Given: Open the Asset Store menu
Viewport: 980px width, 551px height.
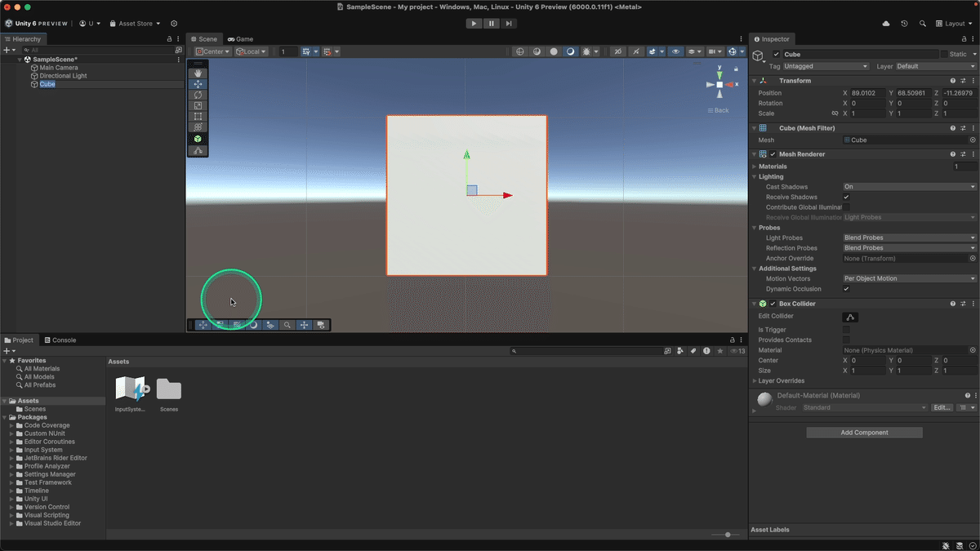Looking at the screenshot, I should pos(135,24).
